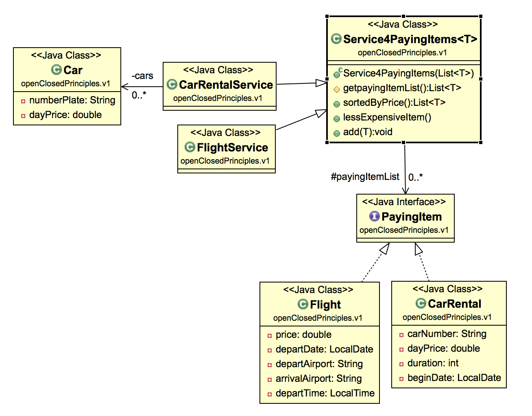532x416 pixels.
Task: Click the PayingItem interface icon
Action: click(375, 217)
